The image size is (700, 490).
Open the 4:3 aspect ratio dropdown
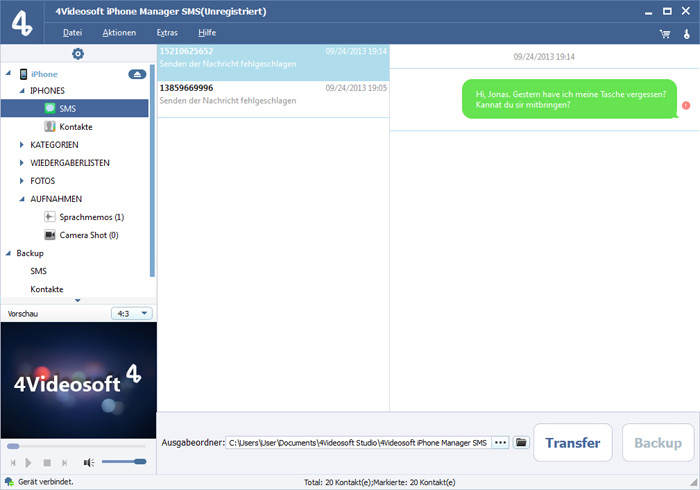[132, 313]
